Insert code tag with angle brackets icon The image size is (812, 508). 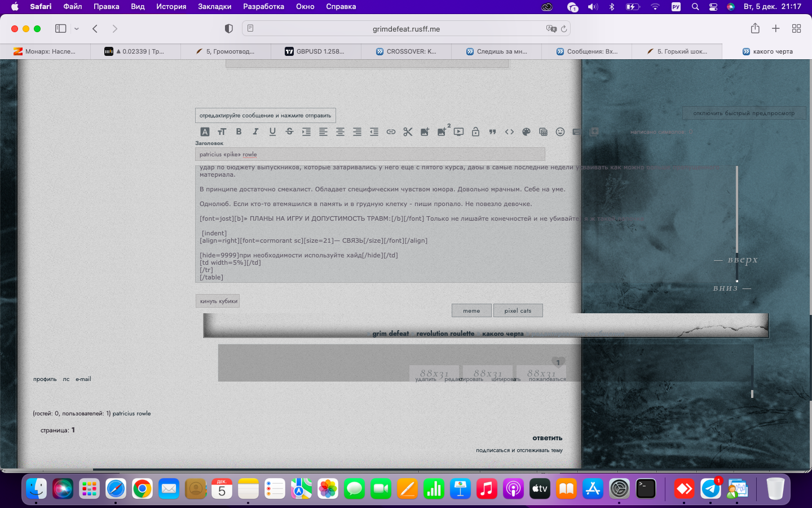[x=509, y=132]
